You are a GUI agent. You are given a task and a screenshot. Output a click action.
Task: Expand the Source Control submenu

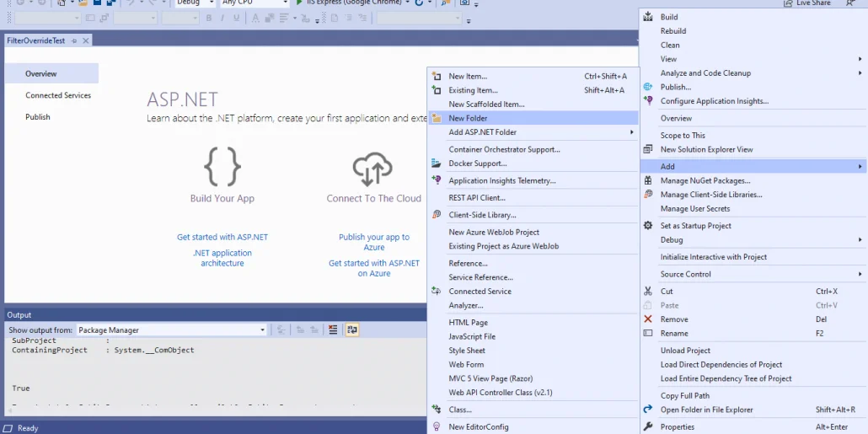coord(860,274)
